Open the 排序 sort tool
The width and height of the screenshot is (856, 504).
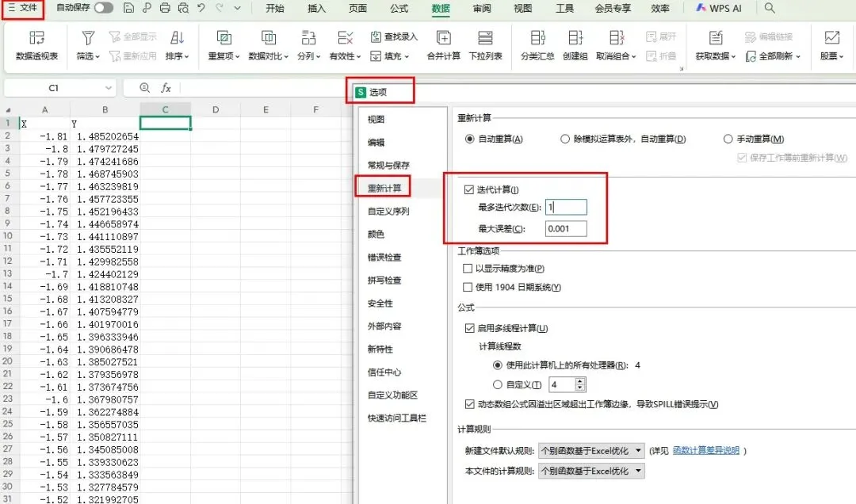177,45
